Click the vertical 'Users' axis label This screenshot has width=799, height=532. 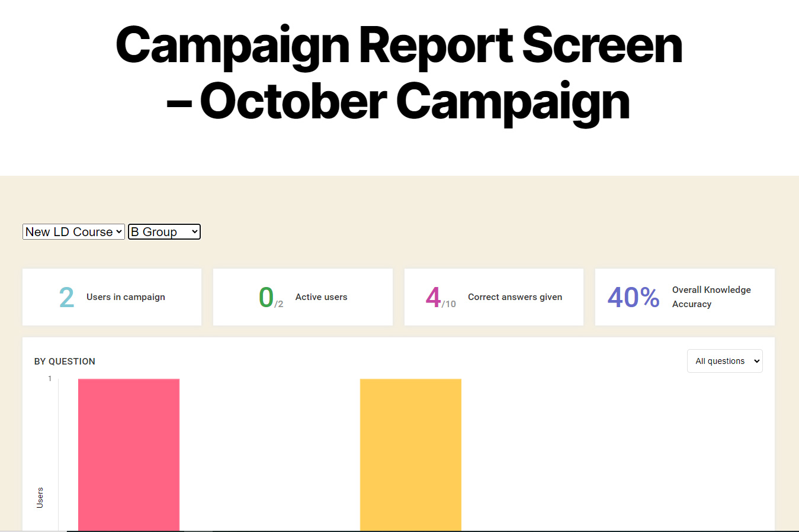click(40, 498)
